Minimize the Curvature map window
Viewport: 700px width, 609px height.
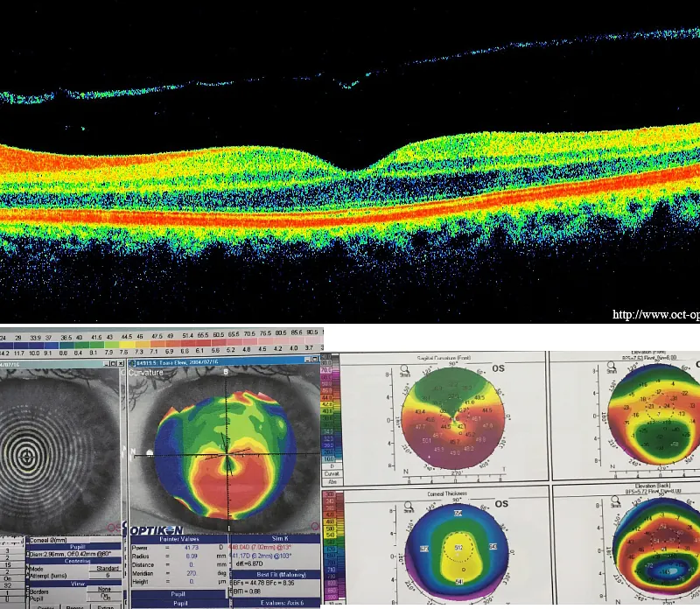308,360
